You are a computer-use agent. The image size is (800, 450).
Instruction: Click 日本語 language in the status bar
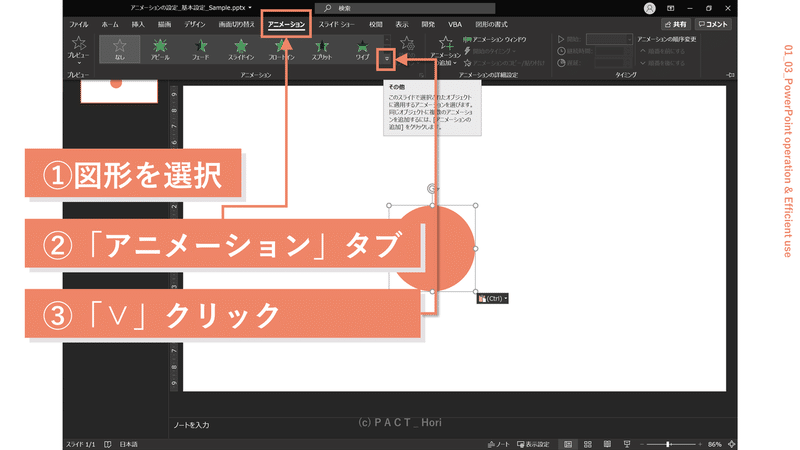click(129, 444)
